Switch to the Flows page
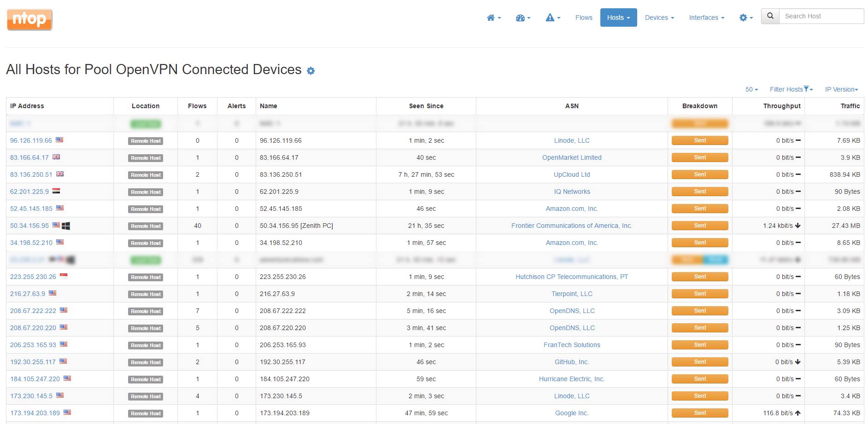Screen dimensions: 868x424 tap(583, 17)
